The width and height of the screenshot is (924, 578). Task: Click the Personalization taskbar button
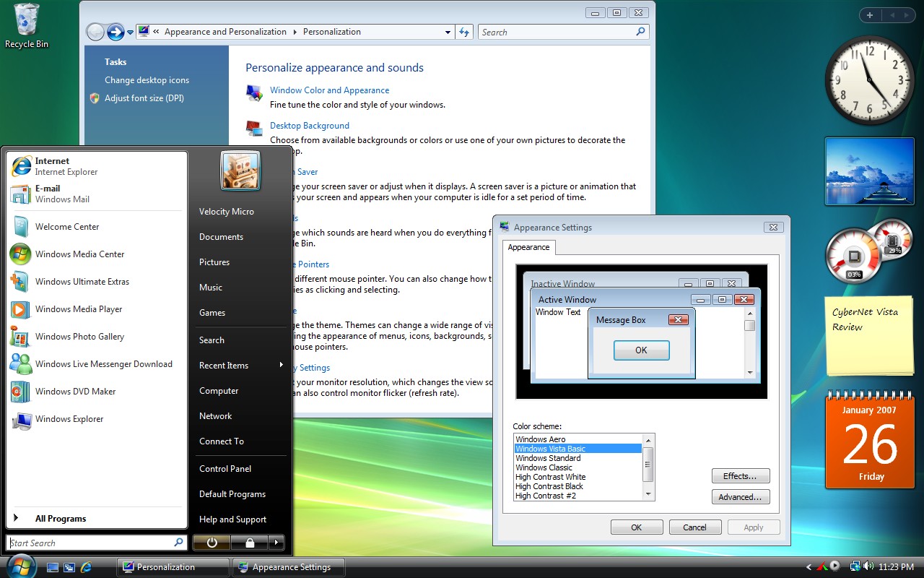click(173, 567)
